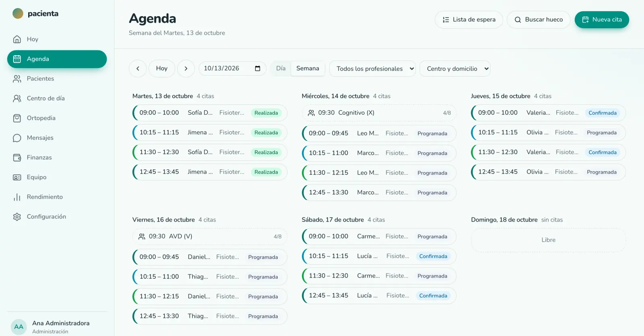The width and height of the screenshot is (644, 336).
Task: Click the Buscar hueco button
Action: click(539, 20)
